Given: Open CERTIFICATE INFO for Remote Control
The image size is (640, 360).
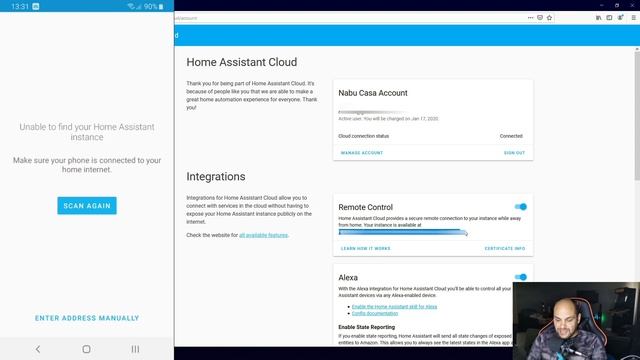Looking at the screenshot, I should click(x=505, y=249).
